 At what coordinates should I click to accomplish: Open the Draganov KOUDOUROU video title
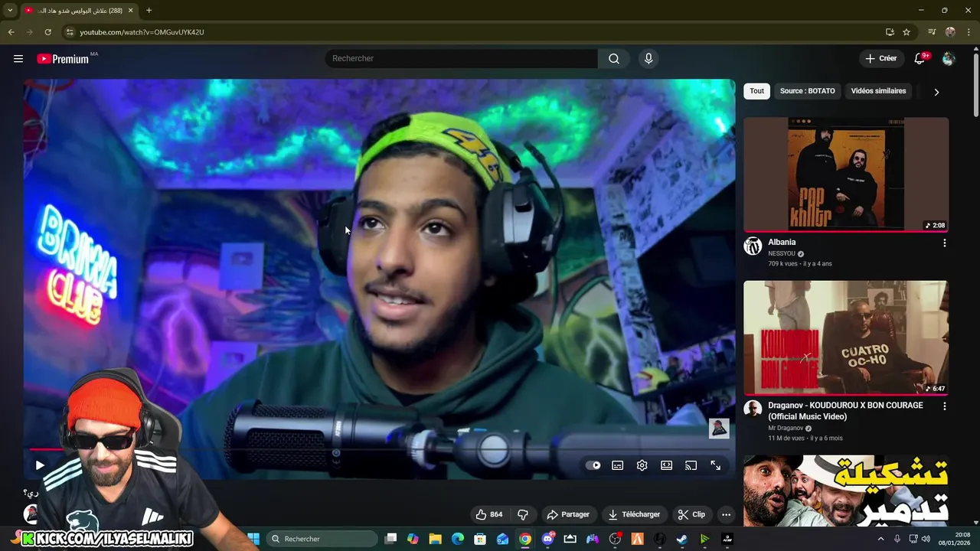click(845, 411)
